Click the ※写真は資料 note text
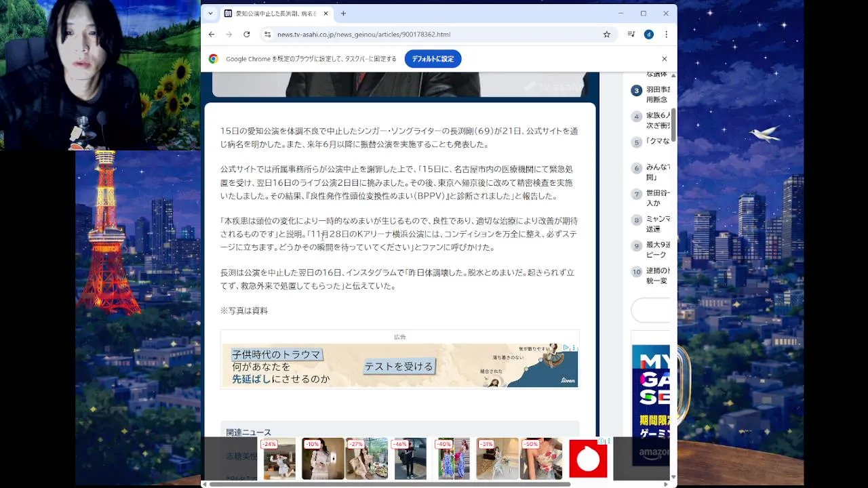868x488 pixels. 244,311
